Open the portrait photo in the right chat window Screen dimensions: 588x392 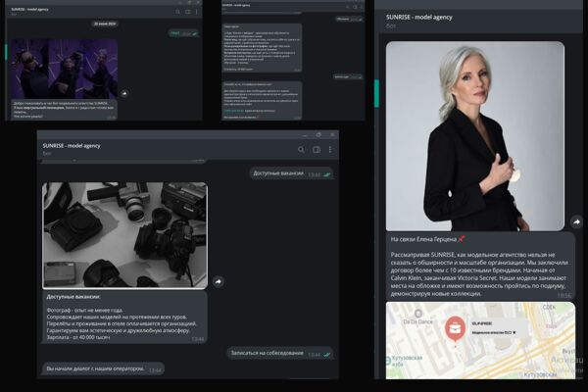475,136
